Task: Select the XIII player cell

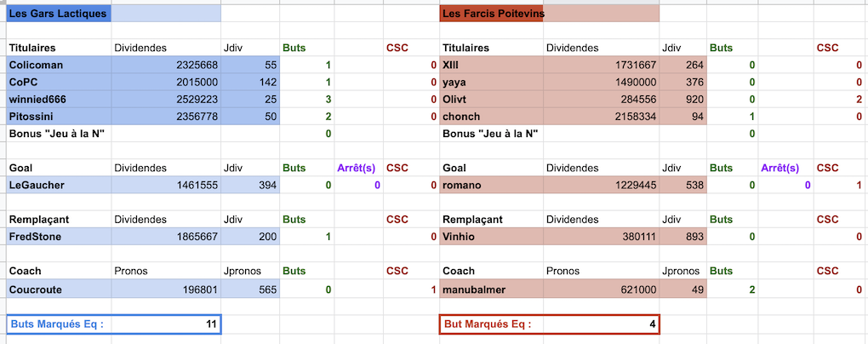Action: [491, 65]
